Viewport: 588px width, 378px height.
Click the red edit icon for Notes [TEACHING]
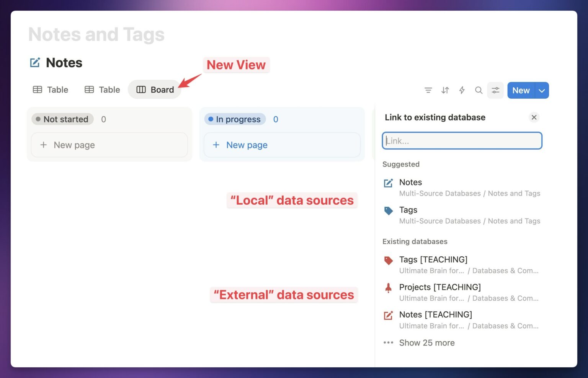389,315
